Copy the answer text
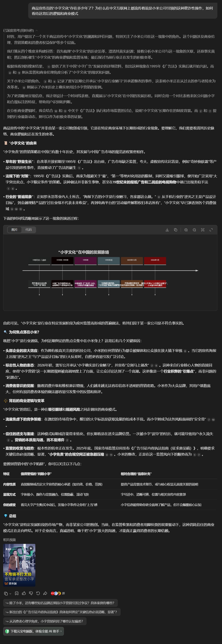Viewport: 222px width, 644px height. pos(6,593)
